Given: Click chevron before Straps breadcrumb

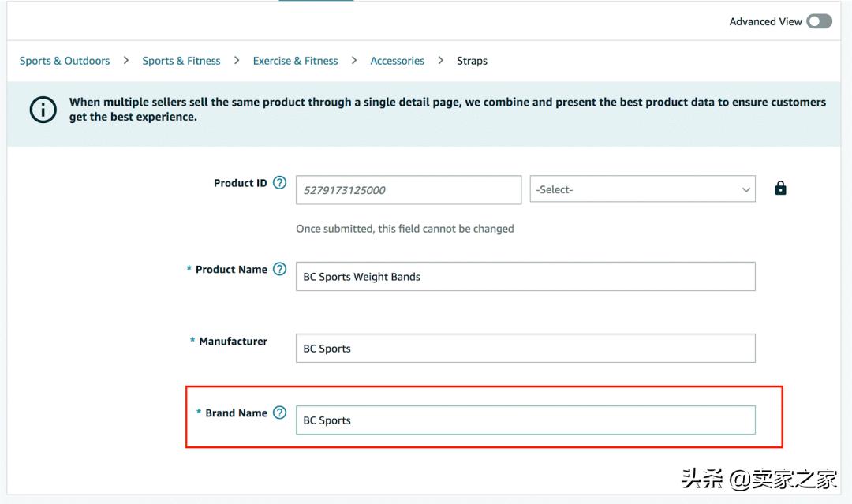Looking at the screenshot, I should click(x=440, y=60).
